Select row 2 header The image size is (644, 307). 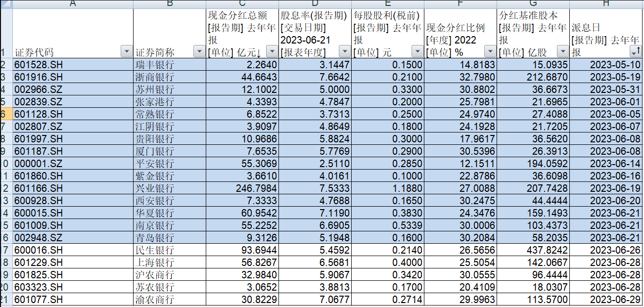pyautogui.click(x=6, y=64)
